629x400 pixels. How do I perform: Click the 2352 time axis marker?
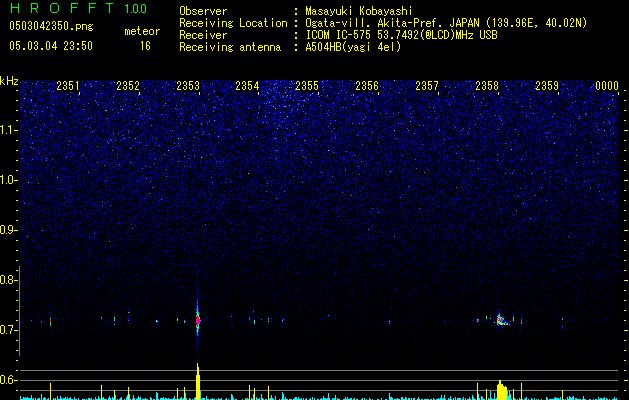click(x=128, y=86)
